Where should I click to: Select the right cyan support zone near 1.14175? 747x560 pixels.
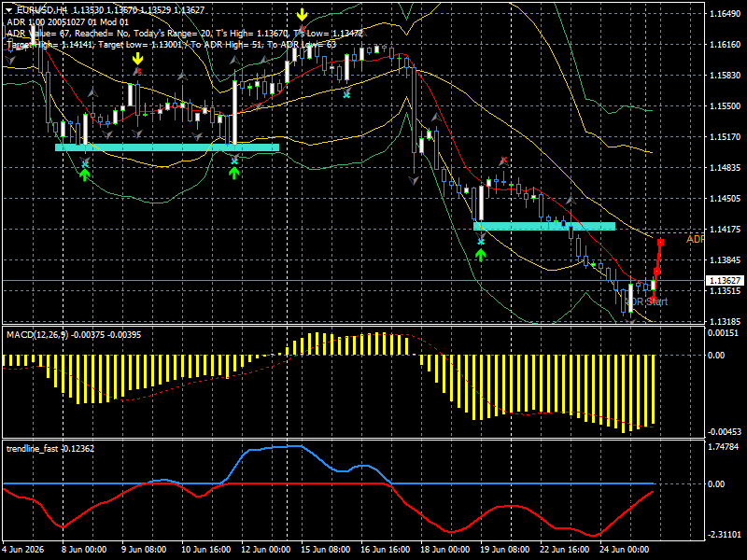coord(544,226)
